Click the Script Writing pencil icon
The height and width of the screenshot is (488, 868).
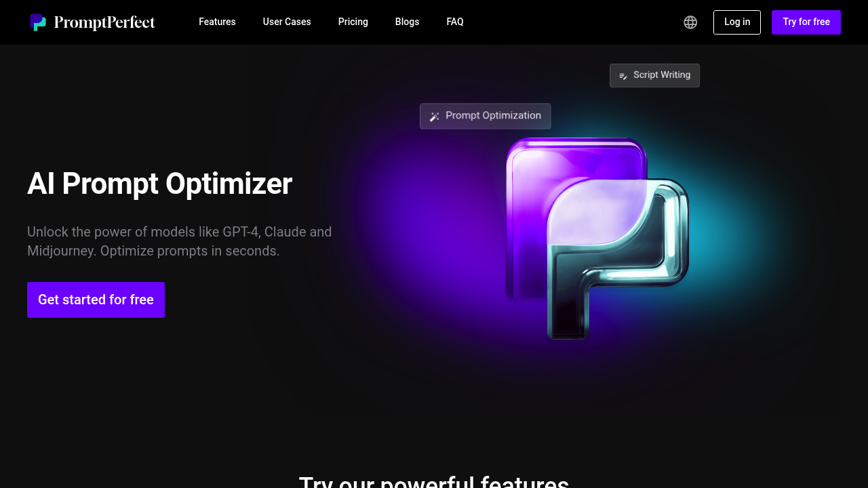[x=623, y=76]
